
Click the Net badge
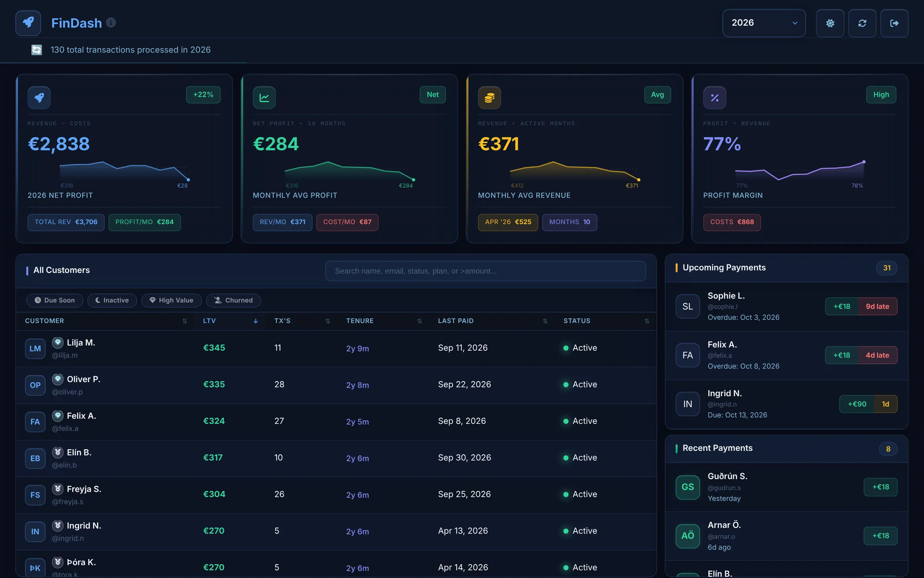[433, 94]
